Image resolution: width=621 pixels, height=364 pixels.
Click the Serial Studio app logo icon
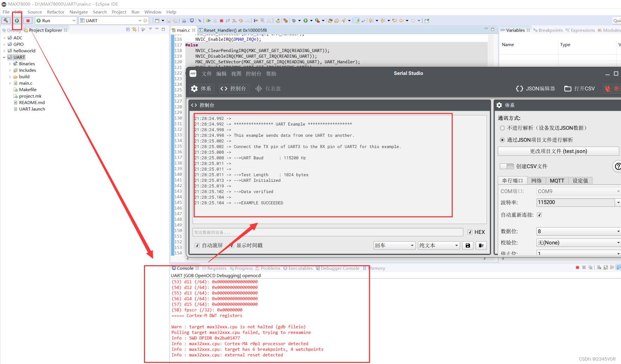(x=193, y=74)
